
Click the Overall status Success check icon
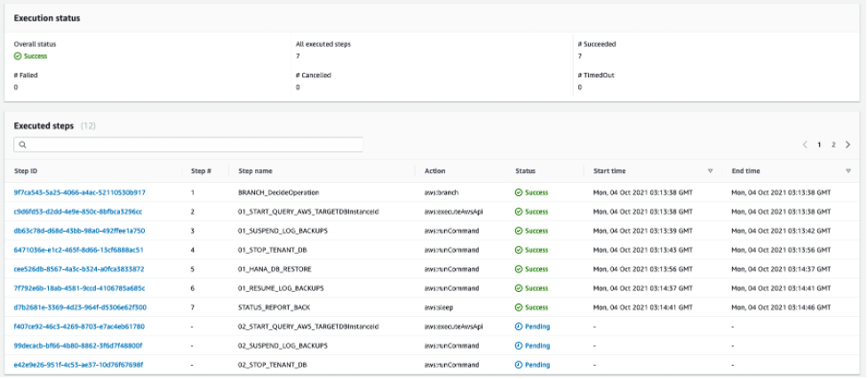17,56
